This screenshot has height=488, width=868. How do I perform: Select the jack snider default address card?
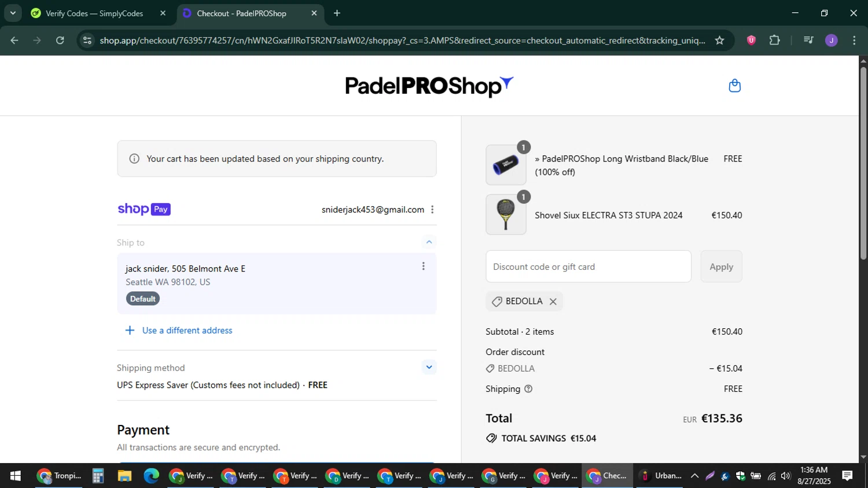pyautogui.click(x=277, y=284)
